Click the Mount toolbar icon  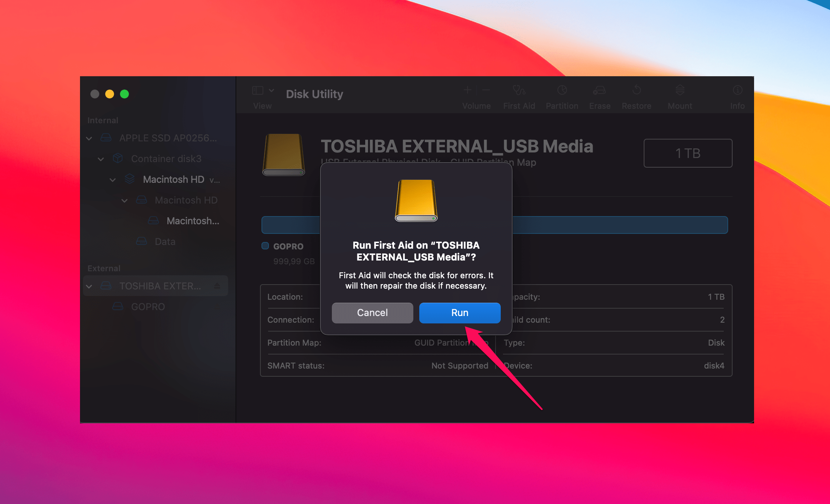point(680,90)
